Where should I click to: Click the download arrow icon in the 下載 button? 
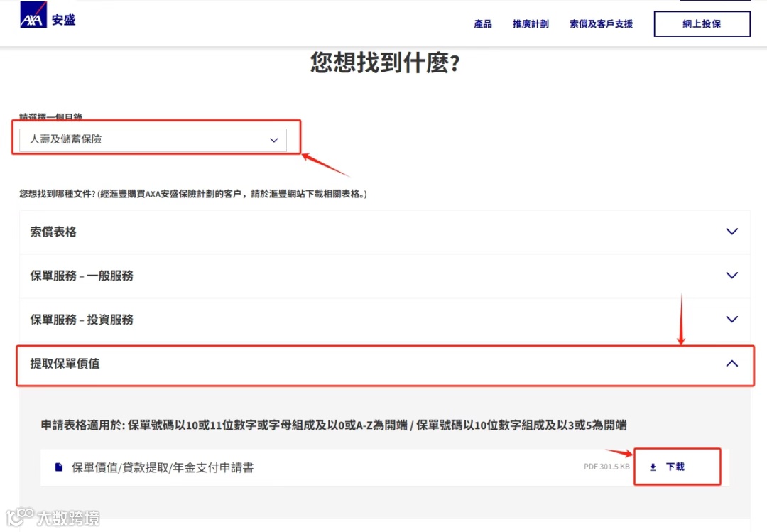click(x=651, y=467)
